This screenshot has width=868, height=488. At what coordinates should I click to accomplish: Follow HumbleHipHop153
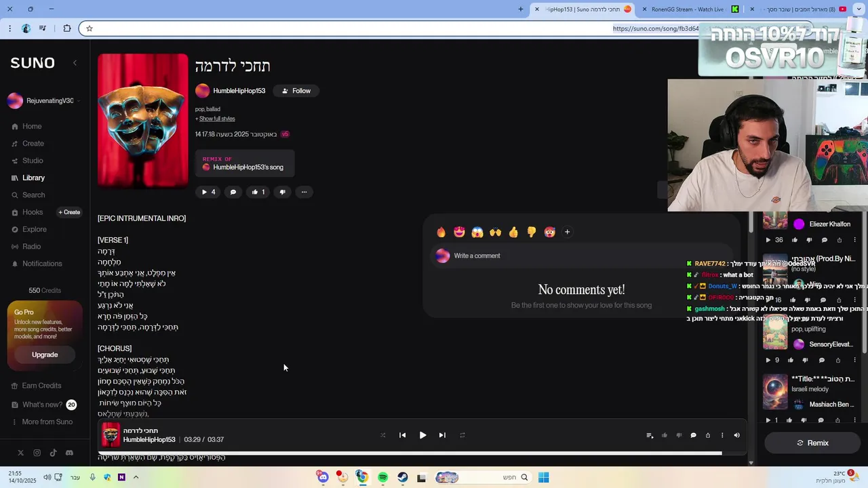[296, 91]
